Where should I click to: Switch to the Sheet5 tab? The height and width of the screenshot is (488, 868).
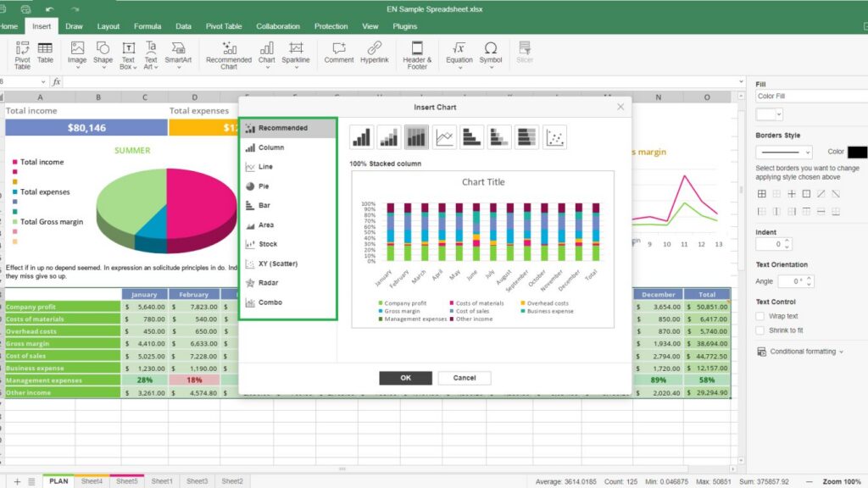click(x=127, y=481)
